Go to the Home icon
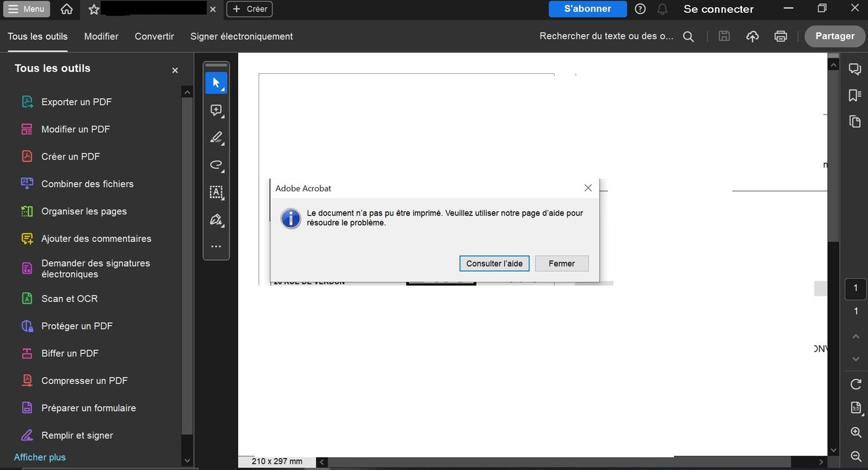This screenshot has height=470, width=868. click(66, 9)
